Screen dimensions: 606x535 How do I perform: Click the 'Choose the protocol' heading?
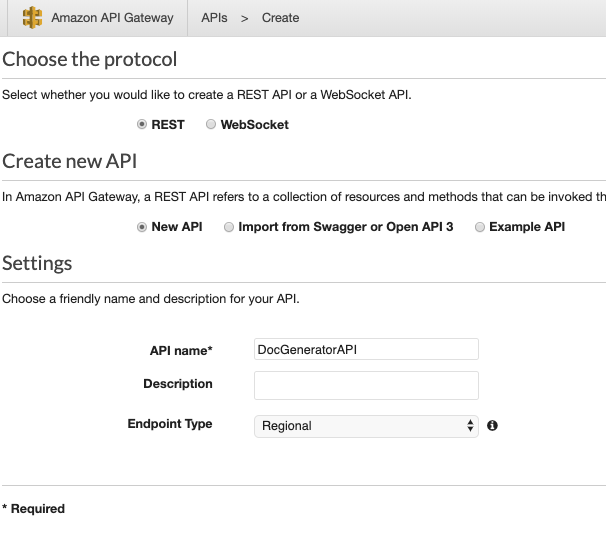(x=90, y=60)
